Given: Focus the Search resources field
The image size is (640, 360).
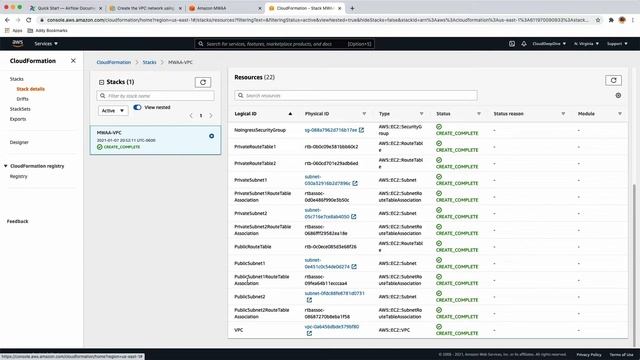Looking at the screenshot, I should pyautogui.click(x=356, y=96).
